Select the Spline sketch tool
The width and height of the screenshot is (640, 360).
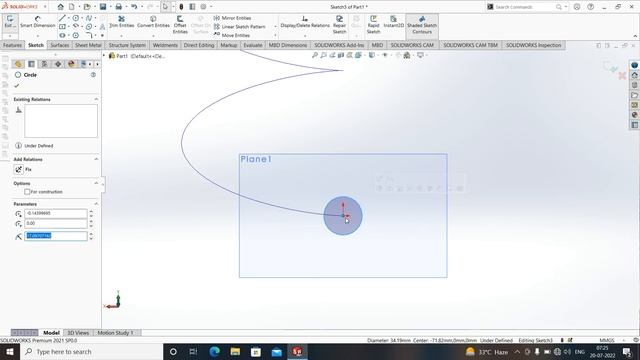click(89, 18)
